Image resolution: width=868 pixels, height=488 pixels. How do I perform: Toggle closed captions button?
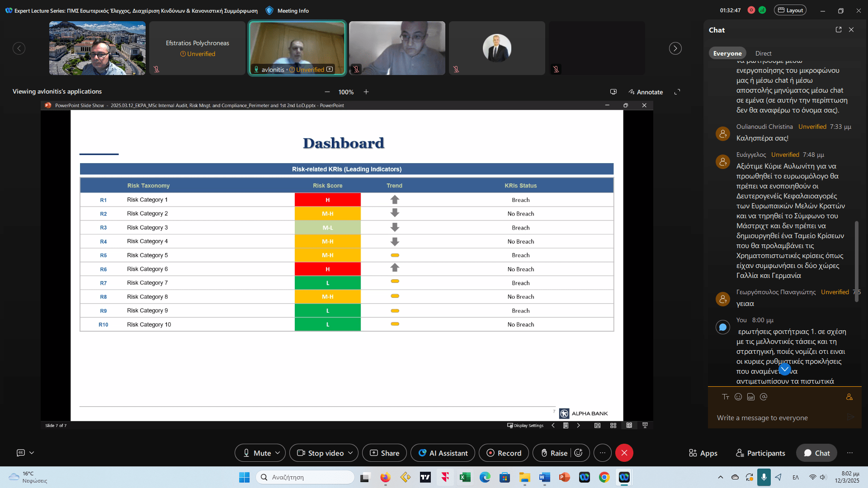tap(21, 452)
